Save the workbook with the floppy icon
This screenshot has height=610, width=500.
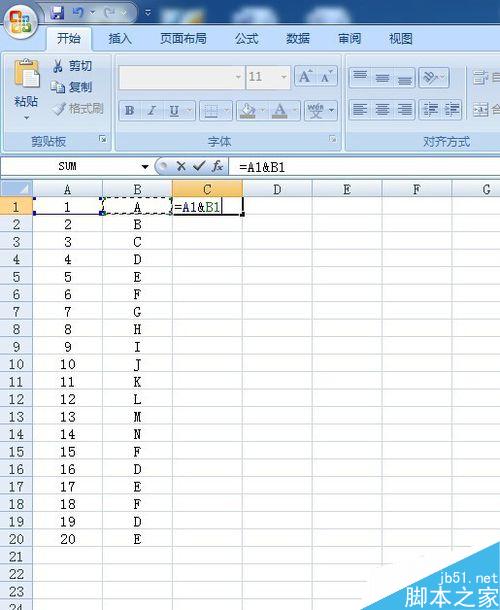pos(57,12)
